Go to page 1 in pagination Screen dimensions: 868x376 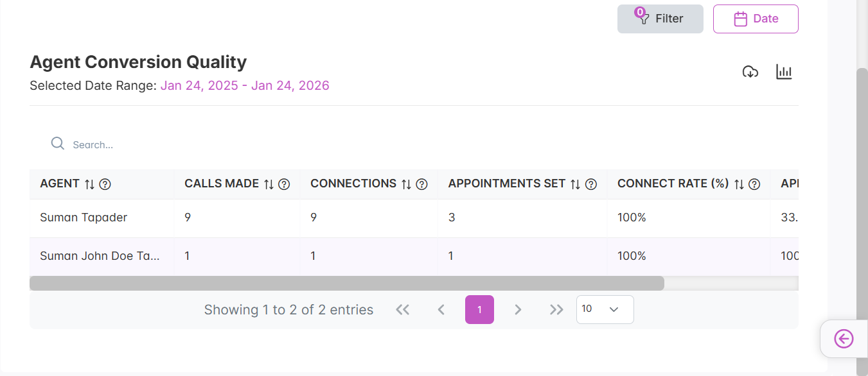pyautogui.click(x=479, y=309)
